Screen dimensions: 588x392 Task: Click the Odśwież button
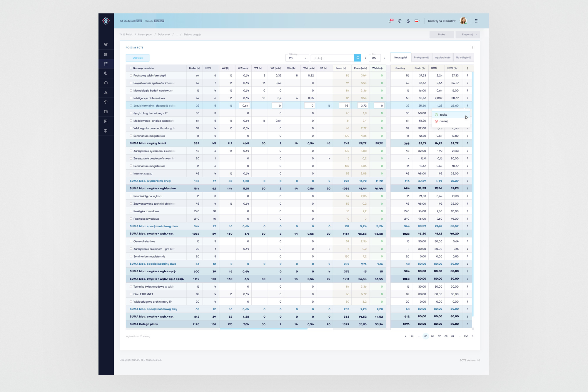pos(137,58)
